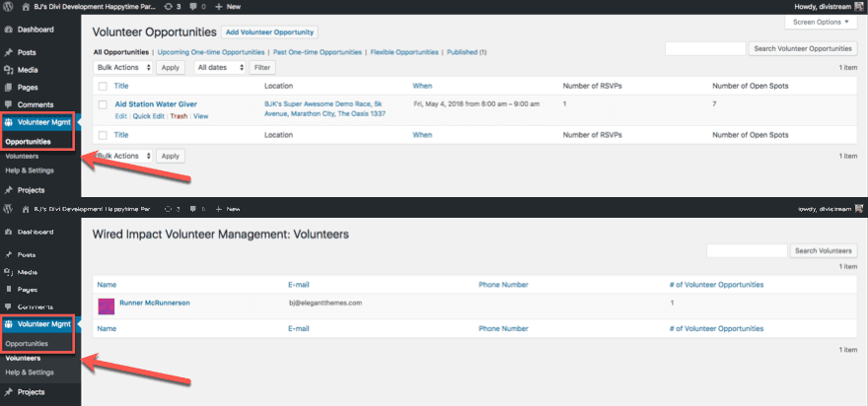Click the magenta avatar of Runner McRunnerson
The image size is (868, 406).
106,305
